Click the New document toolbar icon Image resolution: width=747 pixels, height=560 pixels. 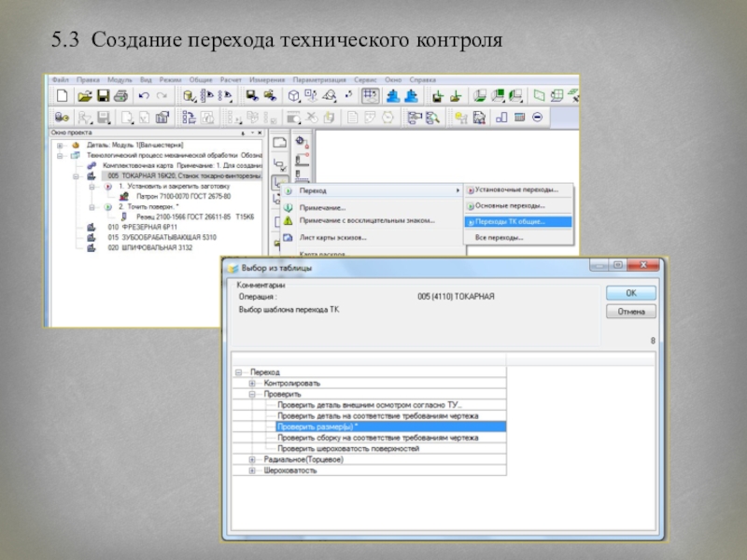click(62, 95)
